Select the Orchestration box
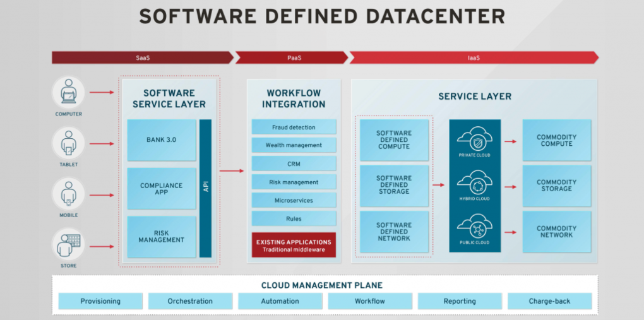This screenshot has width=644, height=320. tap(190, 301)
